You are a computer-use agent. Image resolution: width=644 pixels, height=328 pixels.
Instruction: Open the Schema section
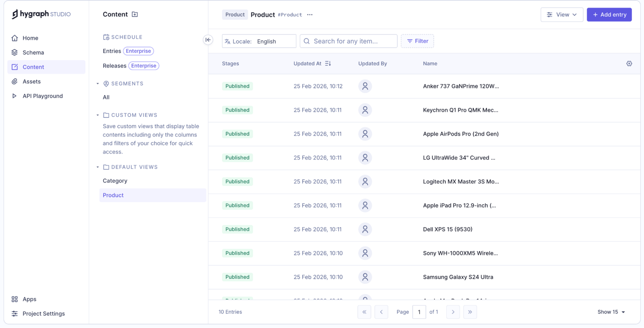tap(33, 52)
